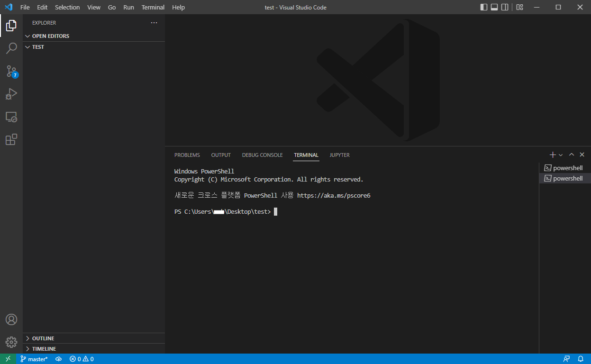Open Extensions view icon
This screenshot has width=591, height=364.
[11, 139]
